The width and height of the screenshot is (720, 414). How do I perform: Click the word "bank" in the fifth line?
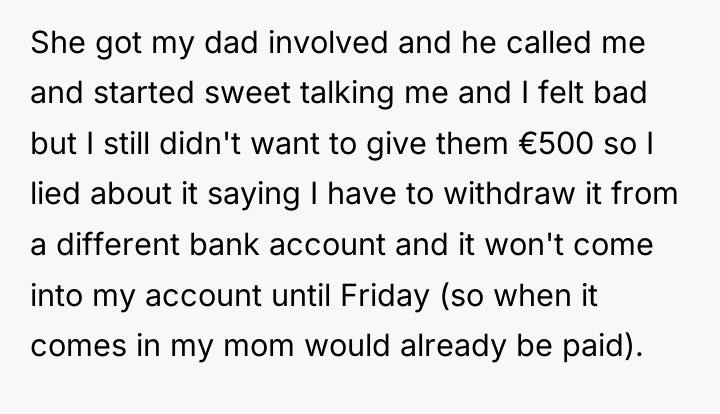pos(224,244)
